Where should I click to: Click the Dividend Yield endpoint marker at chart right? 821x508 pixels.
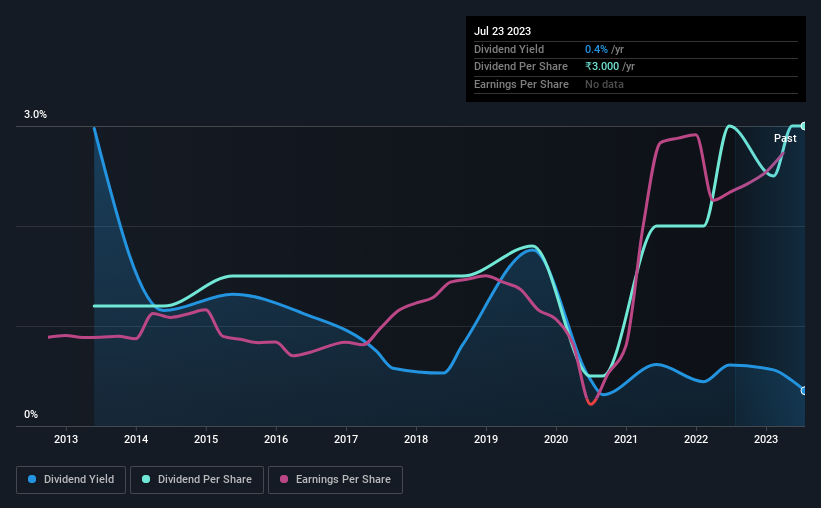pyautogui.click(x=804, y=391)
